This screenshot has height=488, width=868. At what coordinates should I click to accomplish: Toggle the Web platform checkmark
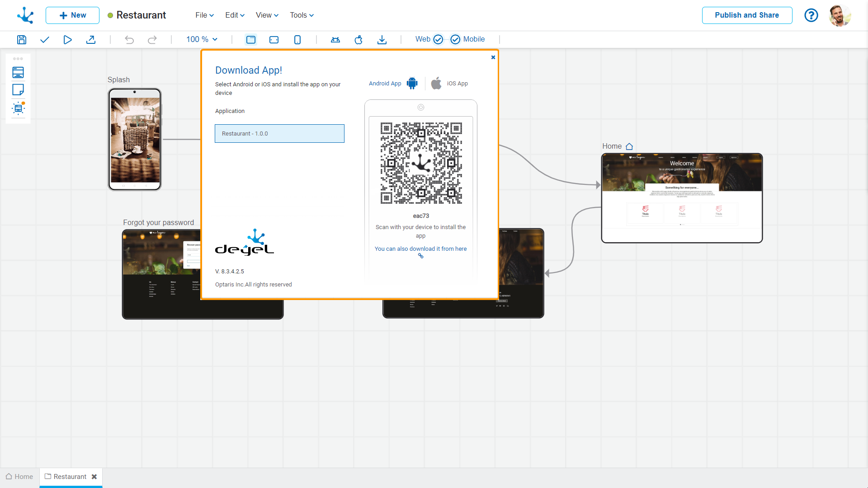click(438, 39)
